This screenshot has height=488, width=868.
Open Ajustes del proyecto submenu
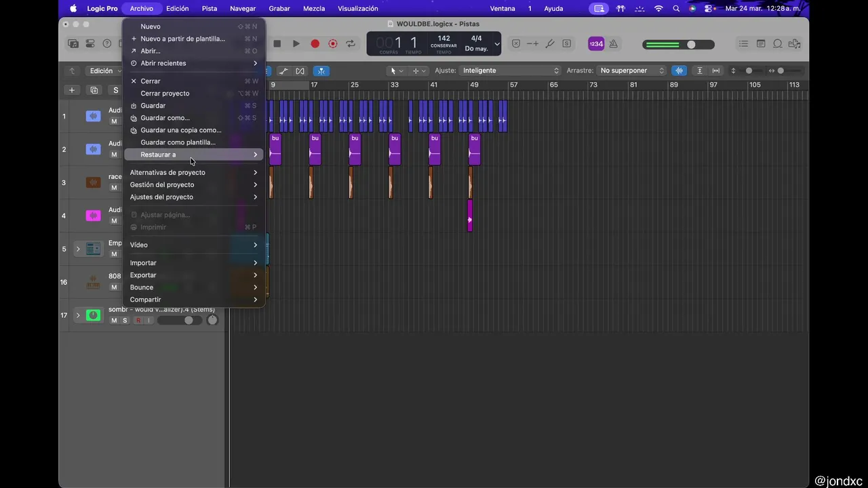coord(194,197)
